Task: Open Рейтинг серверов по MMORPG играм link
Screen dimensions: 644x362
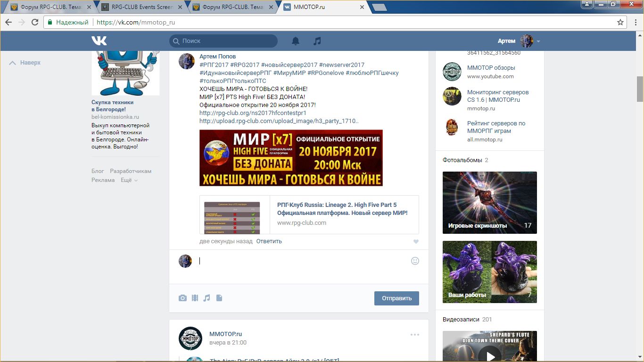Action: coord(496,127)
